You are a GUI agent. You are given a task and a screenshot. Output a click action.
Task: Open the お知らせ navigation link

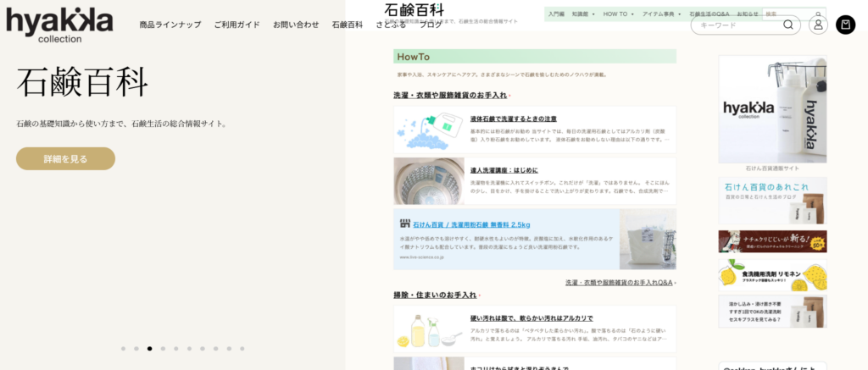point(748,14)
